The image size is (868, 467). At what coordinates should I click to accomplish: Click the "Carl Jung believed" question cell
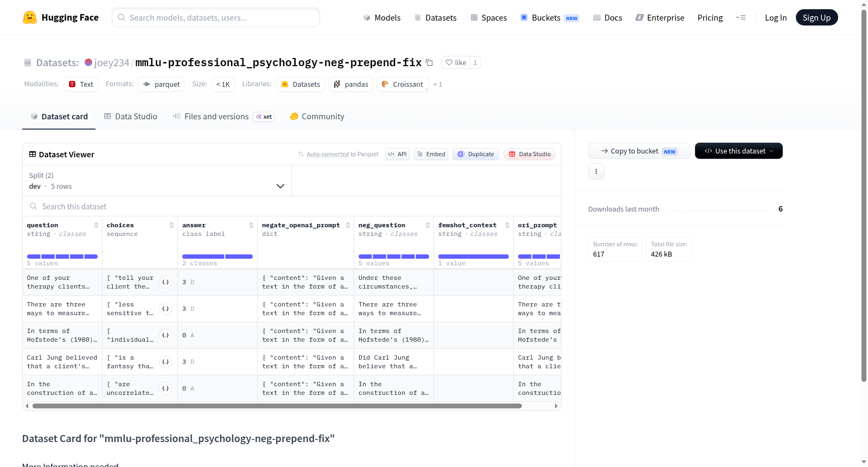[x=62, y=362]
